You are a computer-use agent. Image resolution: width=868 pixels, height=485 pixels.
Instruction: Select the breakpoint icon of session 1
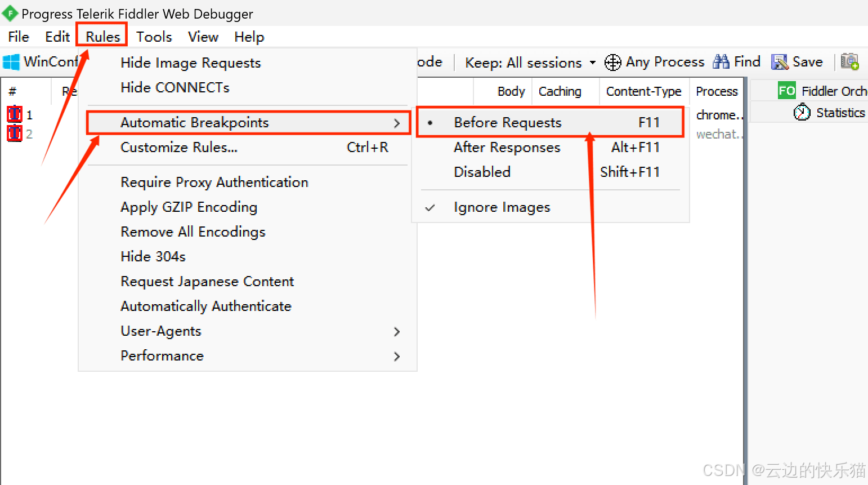click(14, 114)
